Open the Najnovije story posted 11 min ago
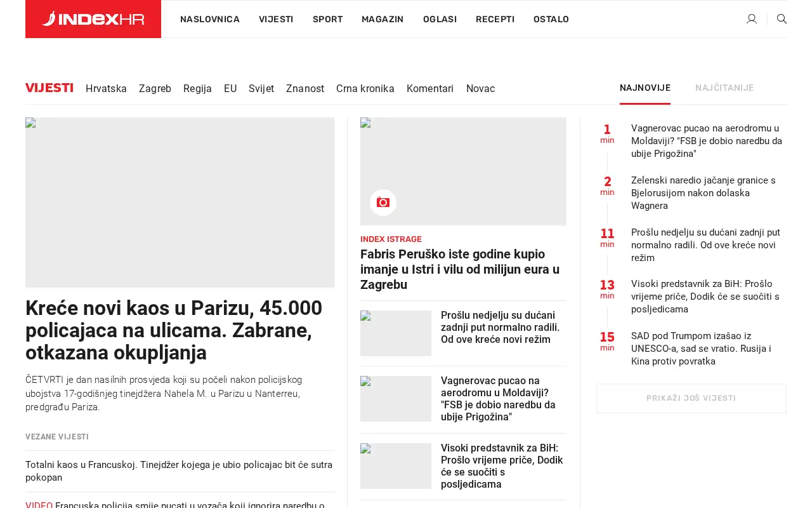 point(705,245)
